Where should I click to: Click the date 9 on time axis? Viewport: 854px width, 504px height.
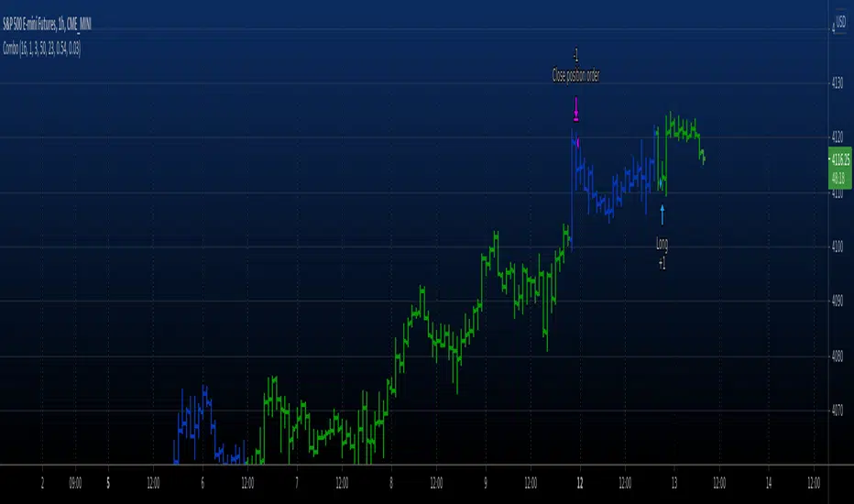click(x=486, y=483)
